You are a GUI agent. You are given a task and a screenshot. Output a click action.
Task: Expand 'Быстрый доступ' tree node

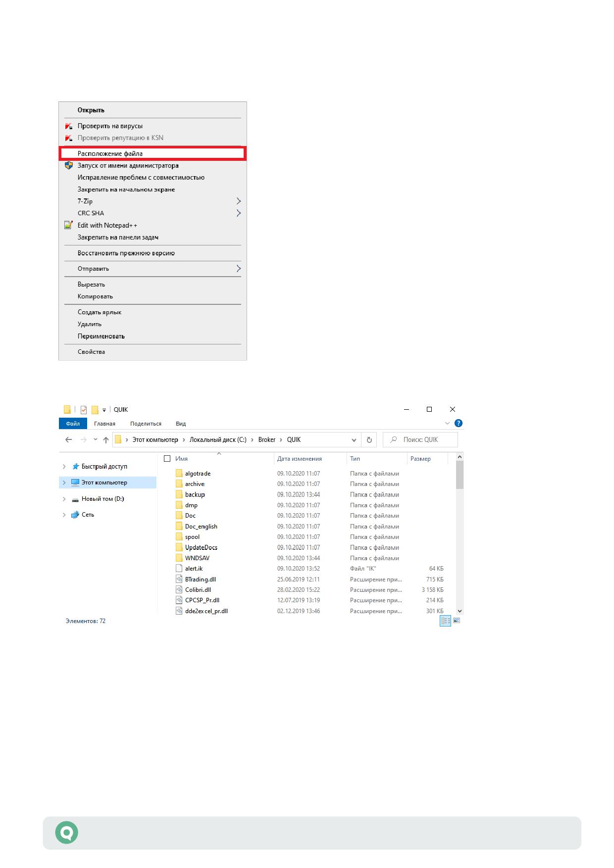click(x=64, y=467)
